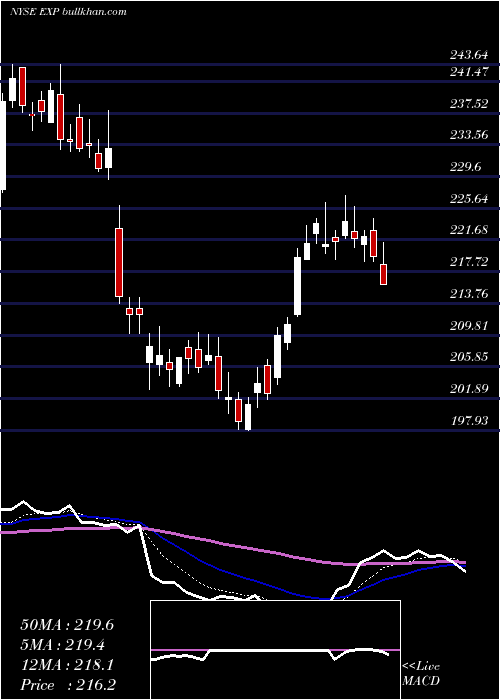Select the 243.64 price axis label
Image resolution: width=500 pixels, height=700 pixels.
[469, 55]
